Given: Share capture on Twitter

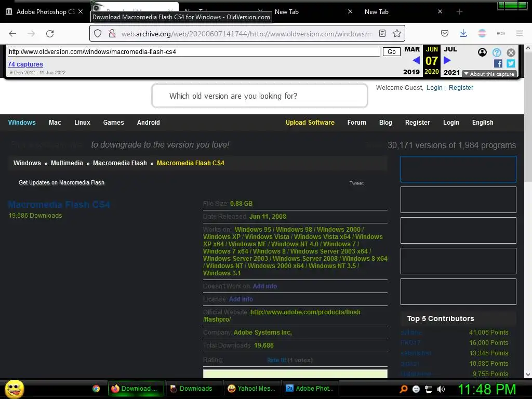Looking at the screenshot, I should coord(511,63).
